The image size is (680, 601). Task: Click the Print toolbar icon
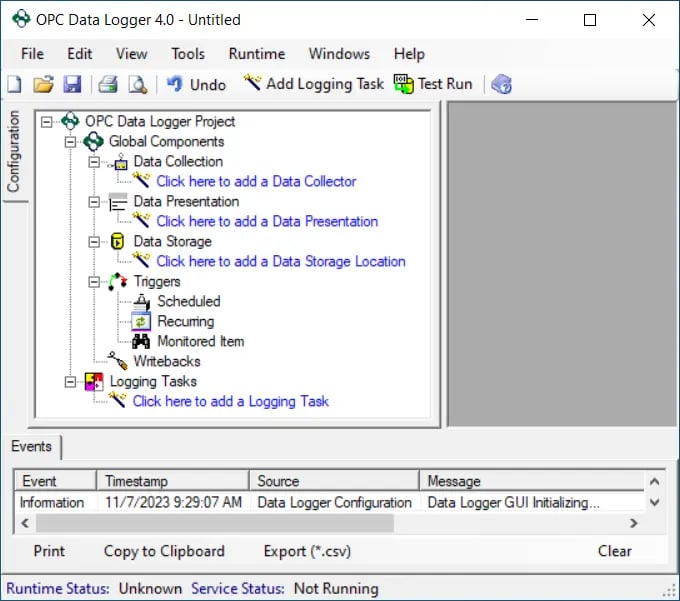108,85
